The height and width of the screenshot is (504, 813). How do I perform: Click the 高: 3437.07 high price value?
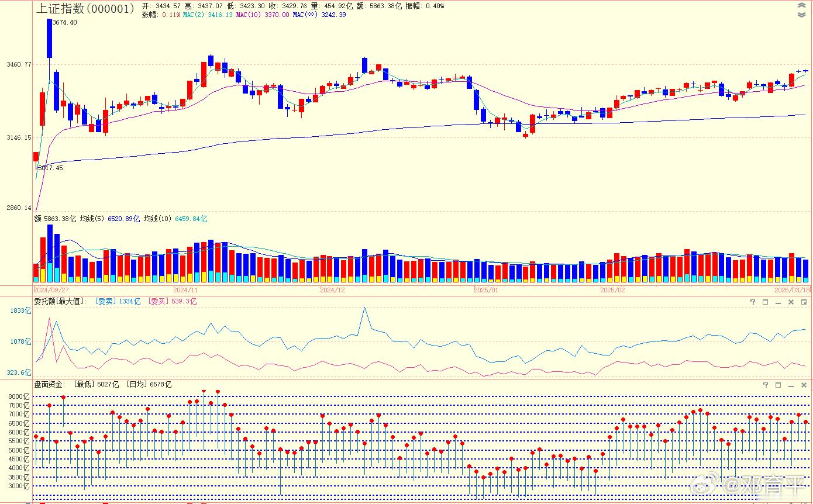click(204, 6)
